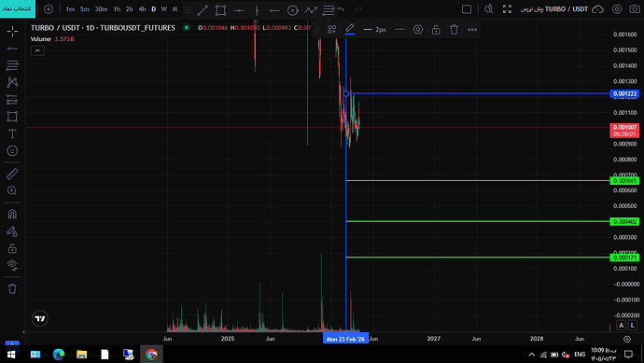
Task: Select the crosshair cursor tool
Action: point(12,31)
